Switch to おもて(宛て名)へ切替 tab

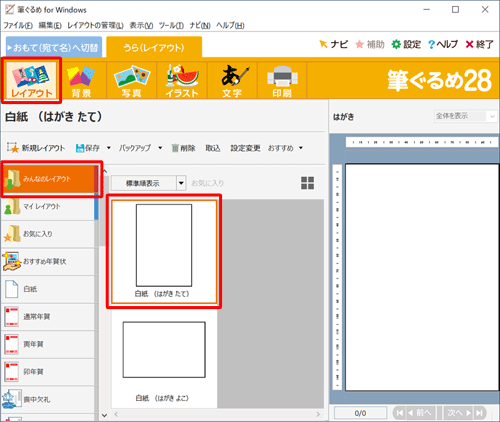[54, 47]
